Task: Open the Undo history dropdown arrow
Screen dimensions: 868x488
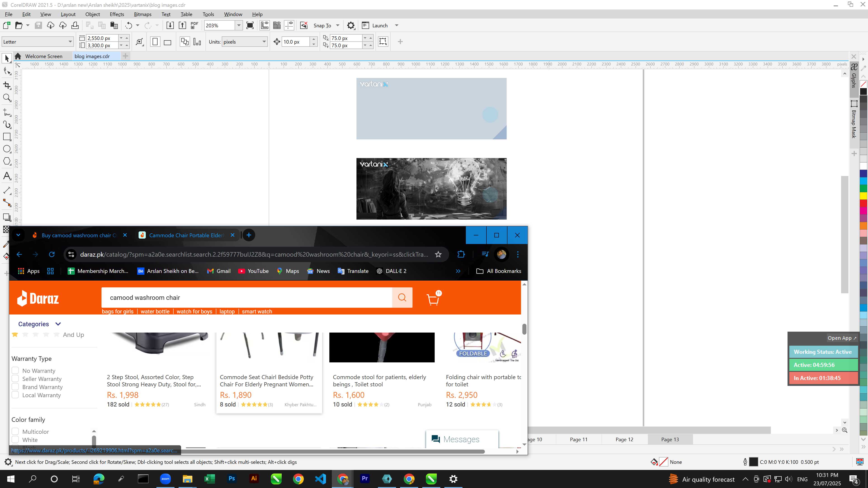Action: pyautogui.click(x=137, y=25)
